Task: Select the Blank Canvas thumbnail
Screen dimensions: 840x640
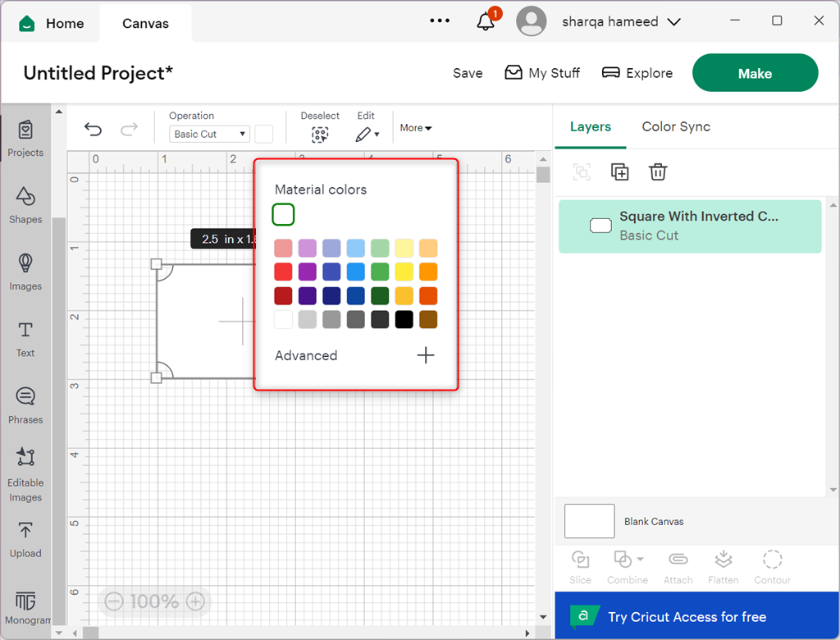Action: (589, 521)
